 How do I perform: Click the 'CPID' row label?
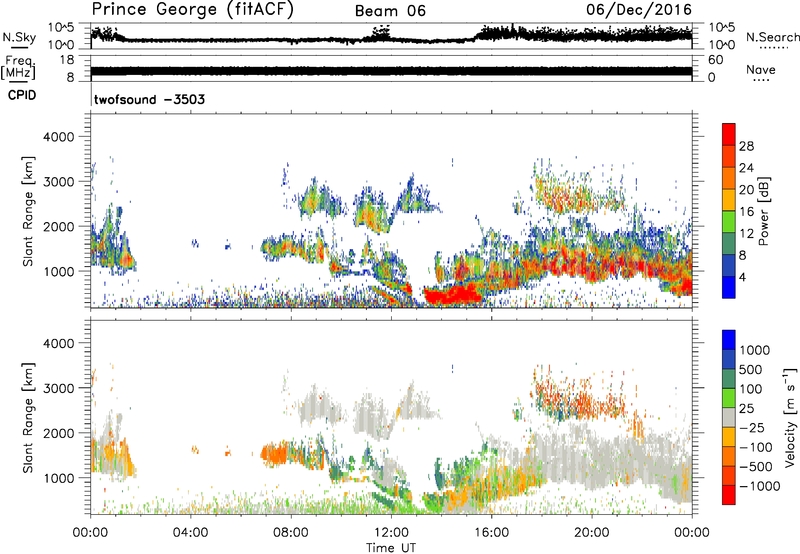pyautogui.click(x=22, y=95)
